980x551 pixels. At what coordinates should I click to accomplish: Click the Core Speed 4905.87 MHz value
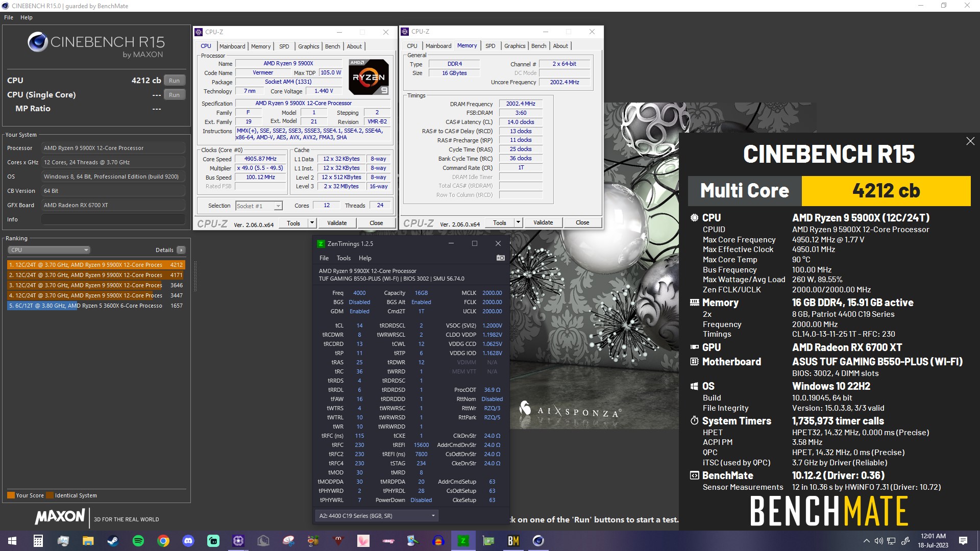[260, 159]
